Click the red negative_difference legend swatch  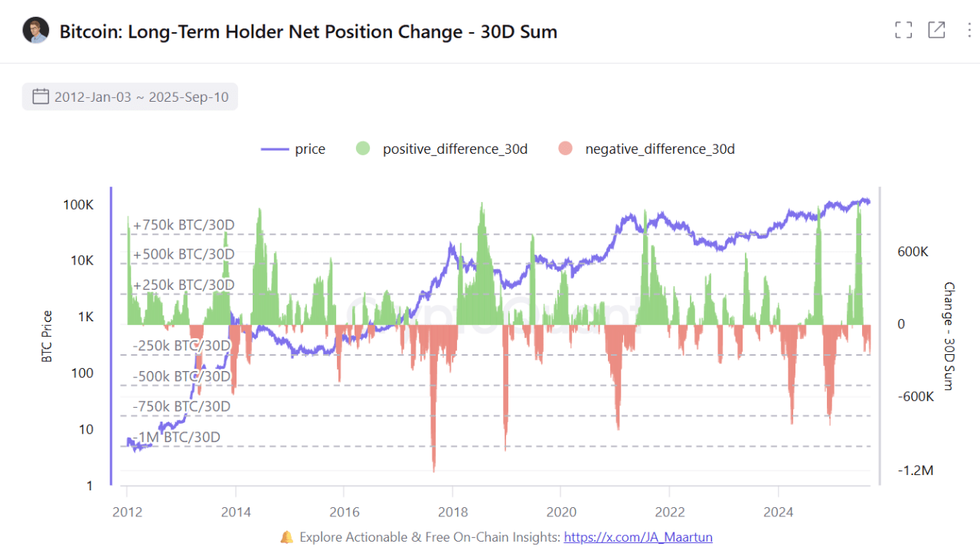coord(566,149)
